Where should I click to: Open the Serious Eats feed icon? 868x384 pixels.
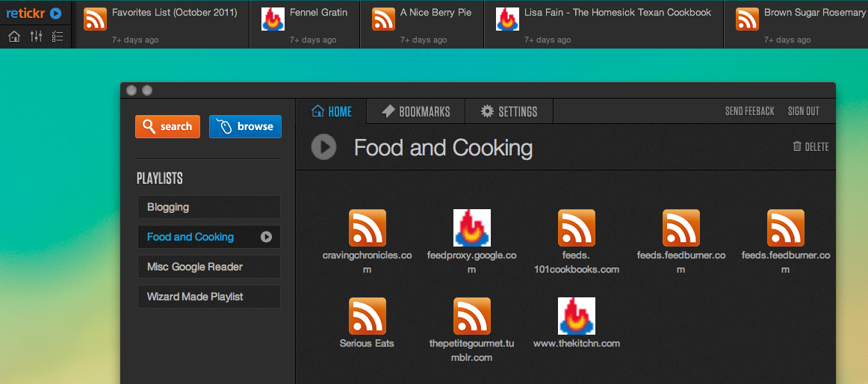coord(368,316)
